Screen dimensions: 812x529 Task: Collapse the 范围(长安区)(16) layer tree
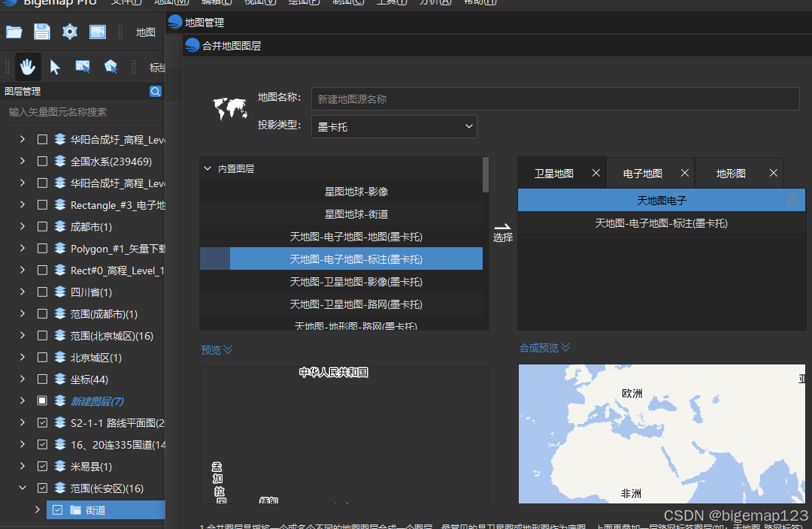pyautogui.click(x=23, y=488)
